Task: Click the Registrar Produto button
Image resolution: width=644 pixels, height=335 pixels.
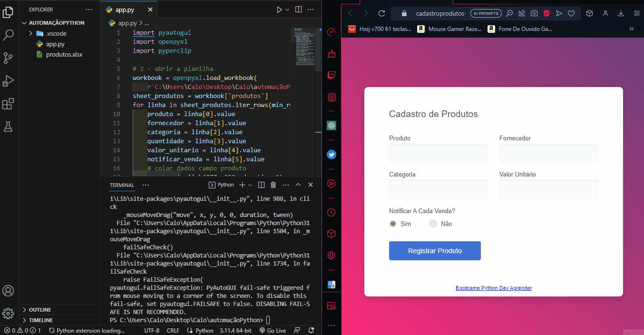Action: pos(434,251)
